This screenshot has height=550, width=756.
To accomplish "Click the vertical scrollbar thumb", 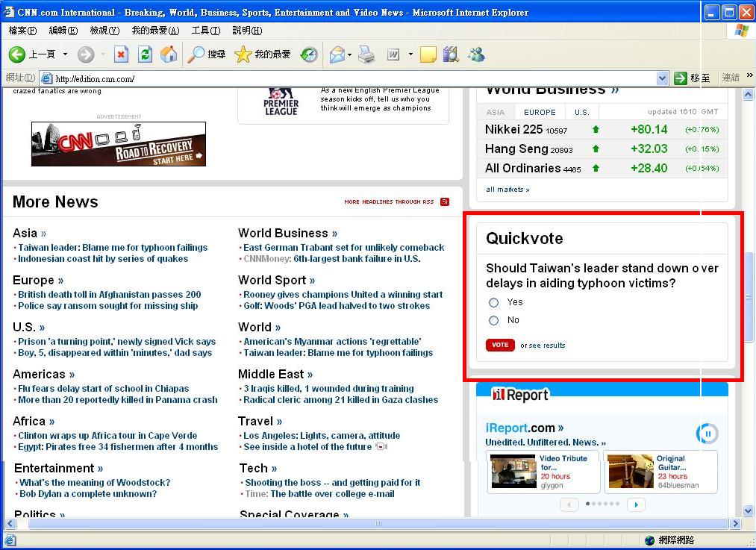I will [x=749, y=297].
